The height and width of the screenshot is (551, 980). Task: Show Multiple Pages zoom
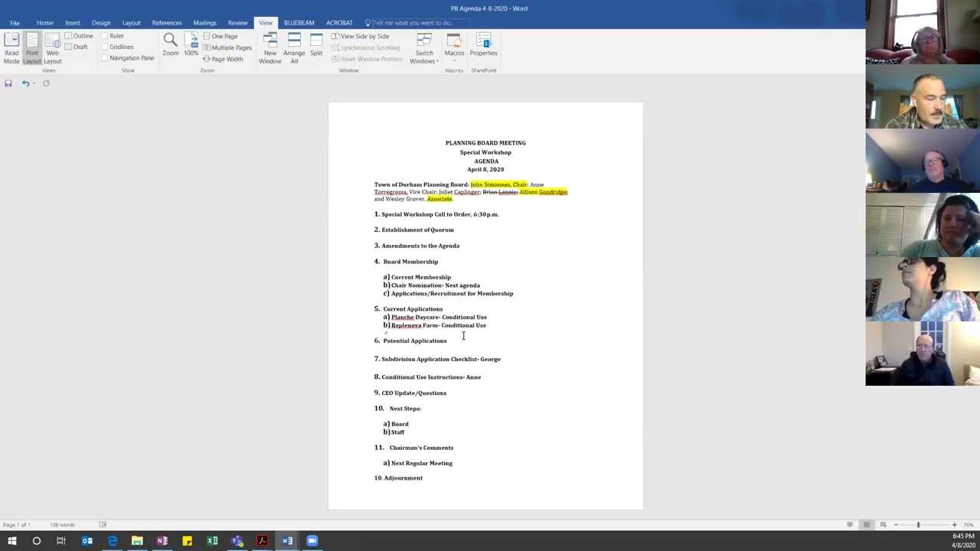point(227,47)
